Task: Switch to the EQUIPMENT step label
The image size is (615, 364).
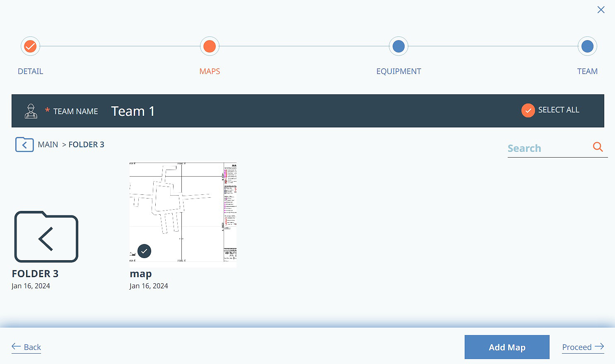Action: point(398,72)
